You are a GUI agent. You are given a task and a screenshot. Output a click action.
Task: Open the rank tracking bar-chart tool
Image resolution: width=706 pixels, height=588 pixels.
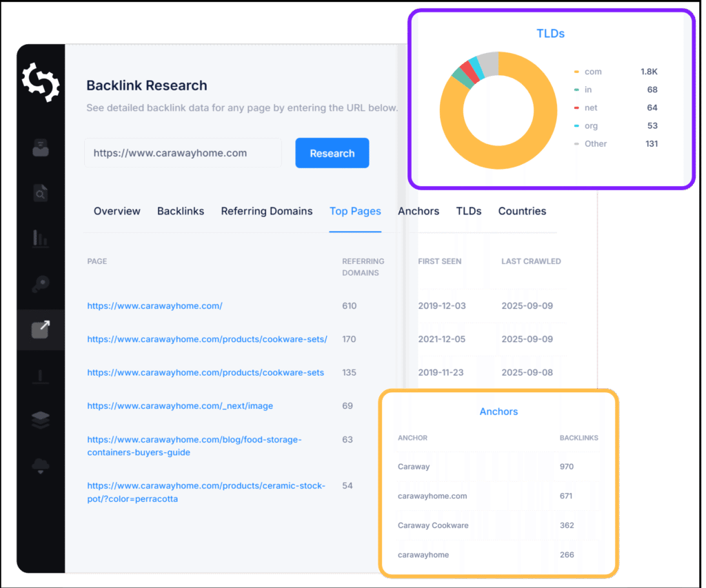[x=41, y=238]
